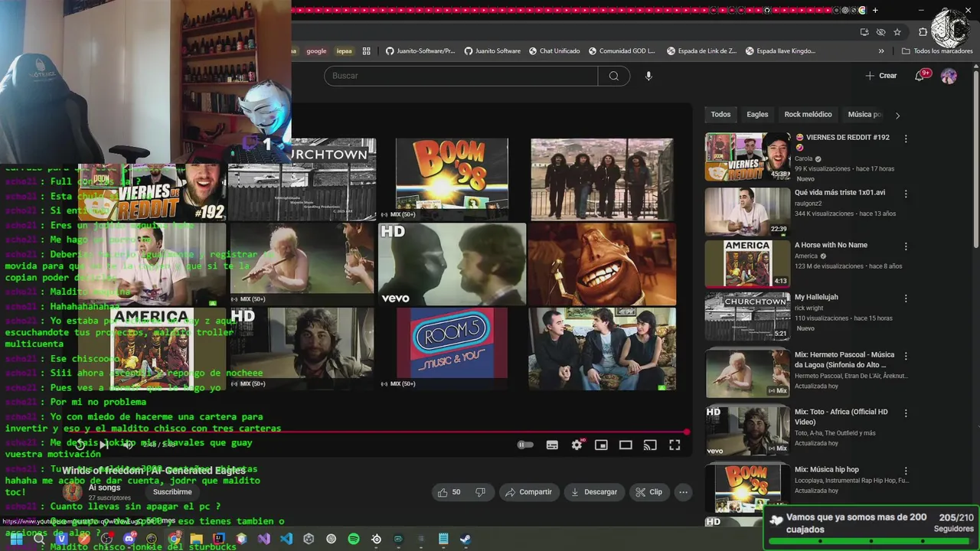Screen dimensions: 980x551
Task: Click the crossed-out eye icon in address bar
Action: (x=880, y=32)
